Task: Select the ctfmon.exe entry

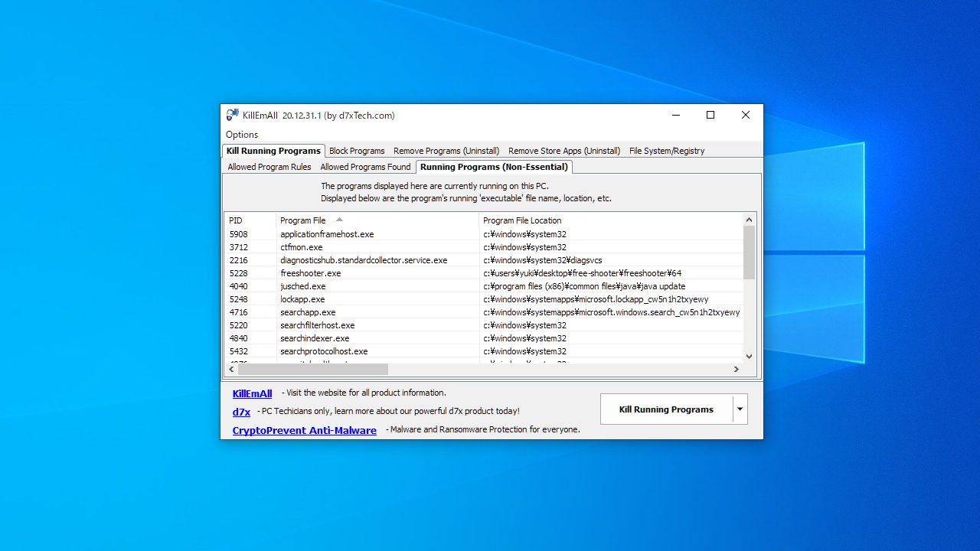Action: (483, 247)
